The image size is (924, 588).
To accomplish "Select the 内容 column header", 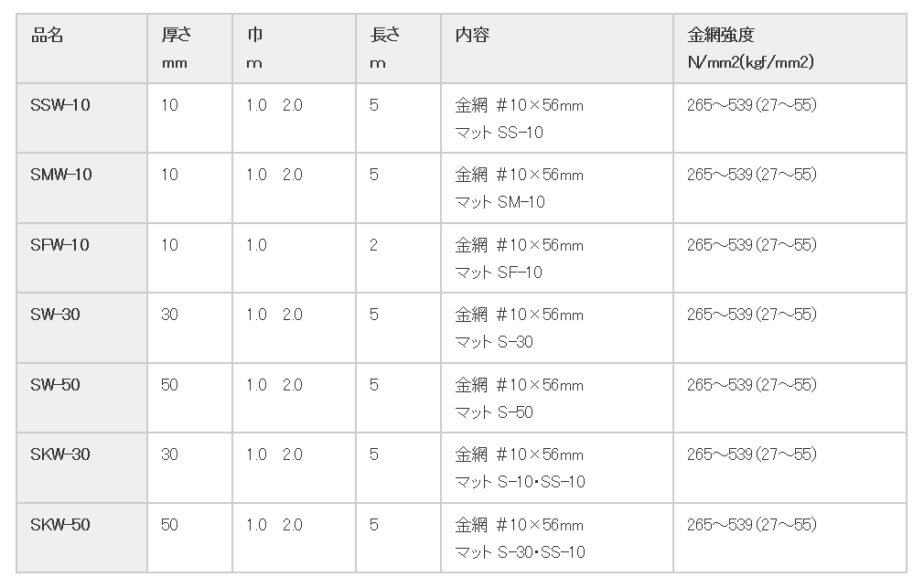I will click(x=557, y=48).
